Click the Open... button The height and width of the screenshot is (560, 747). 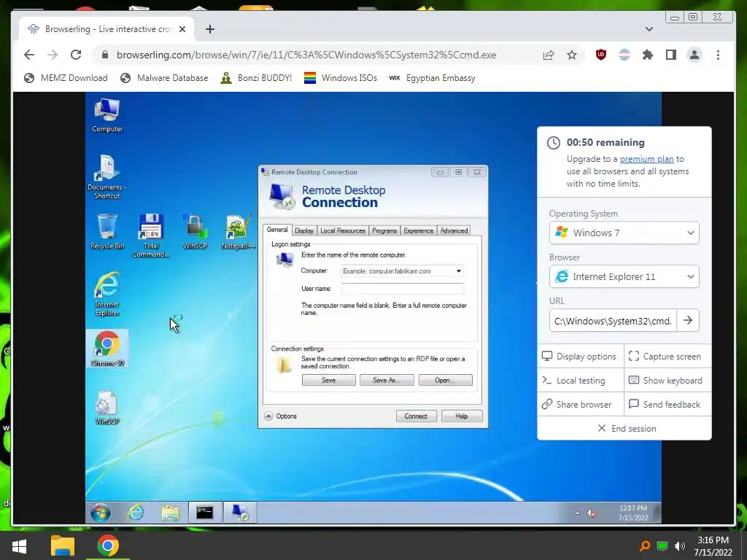(x=445, y=380)
